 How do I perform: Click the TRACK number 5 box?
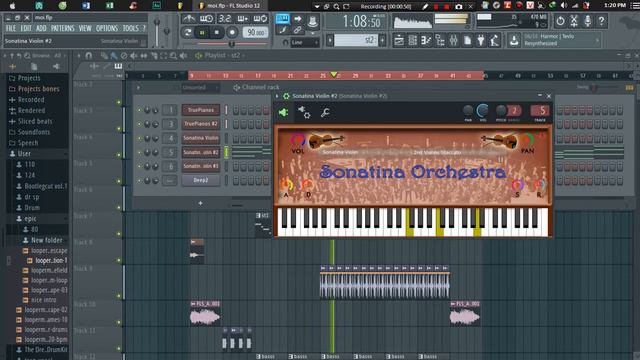click(x=540, y=111)
